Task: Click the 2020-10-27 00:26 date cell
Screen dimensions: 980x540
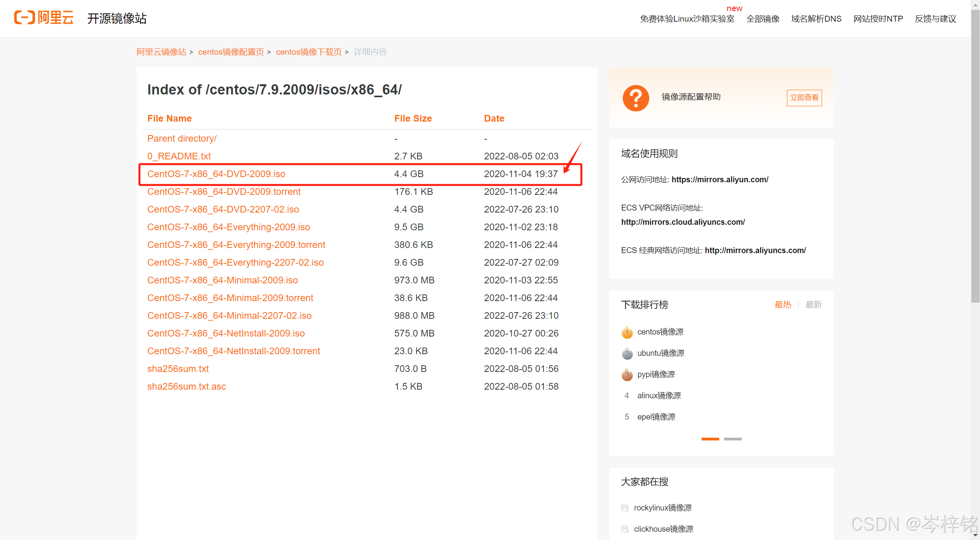Action: 521,333
